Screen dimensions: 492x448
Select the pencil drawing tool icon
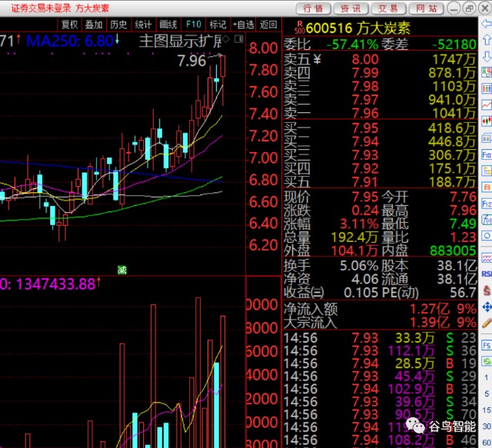(x=487, y=323)
